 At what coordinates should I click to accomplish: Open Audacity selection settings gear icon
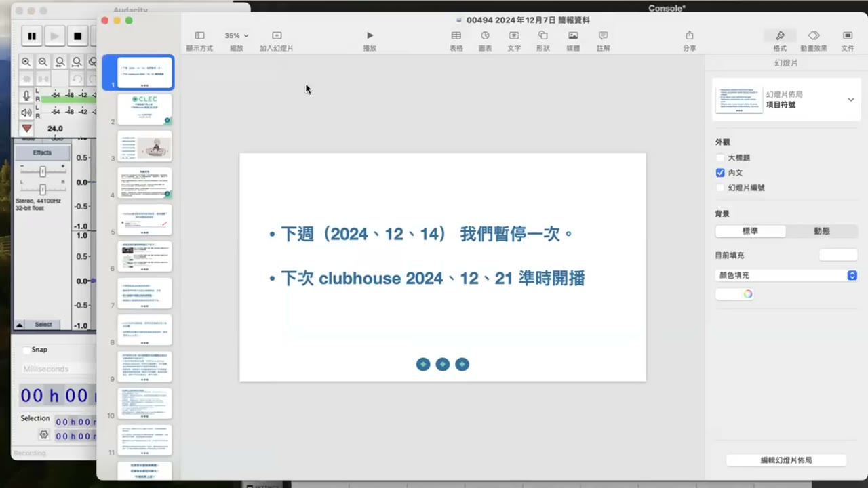tap(44, 434)
